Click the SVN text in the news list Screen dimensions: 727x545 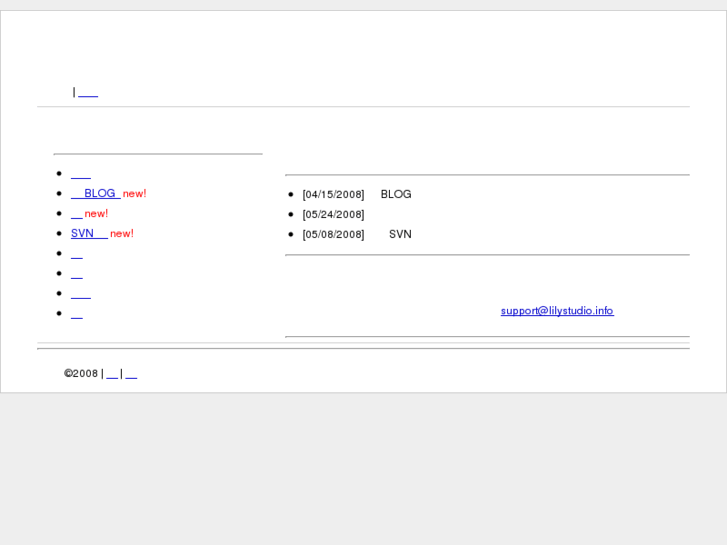coord(400,234)
